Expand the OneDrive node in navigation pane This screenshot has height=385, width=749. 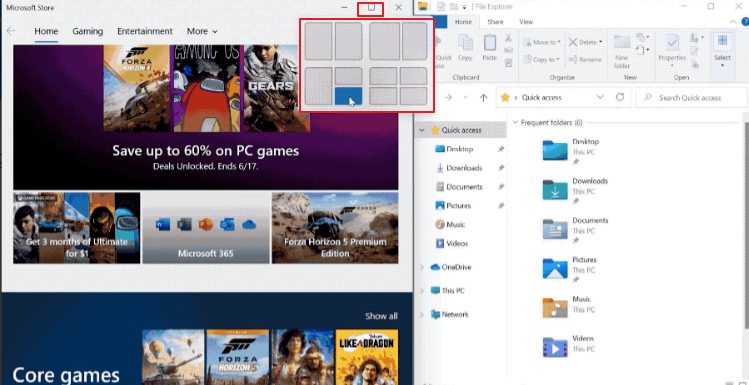pos(422,267)
